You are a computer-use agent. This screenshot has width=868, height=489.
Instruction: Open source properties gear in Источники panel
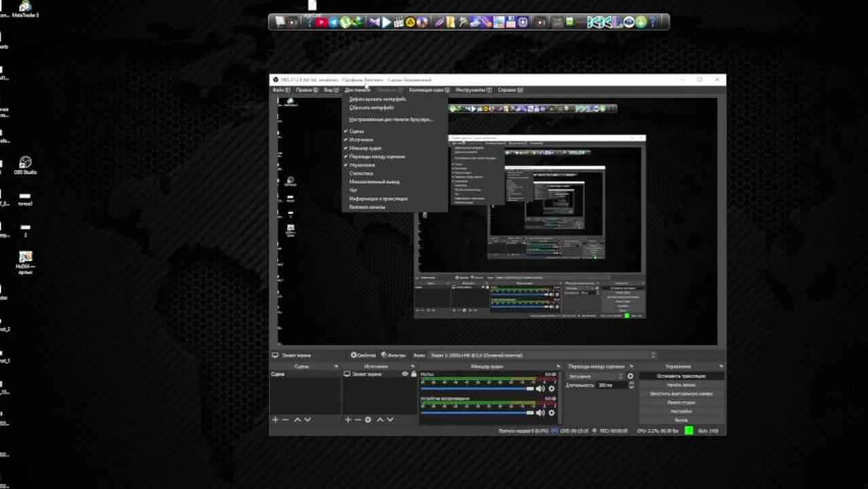(x=368, y=420)
